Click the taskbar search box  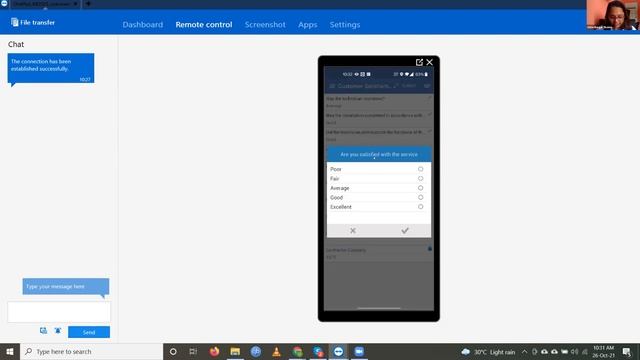pos(91,351)
